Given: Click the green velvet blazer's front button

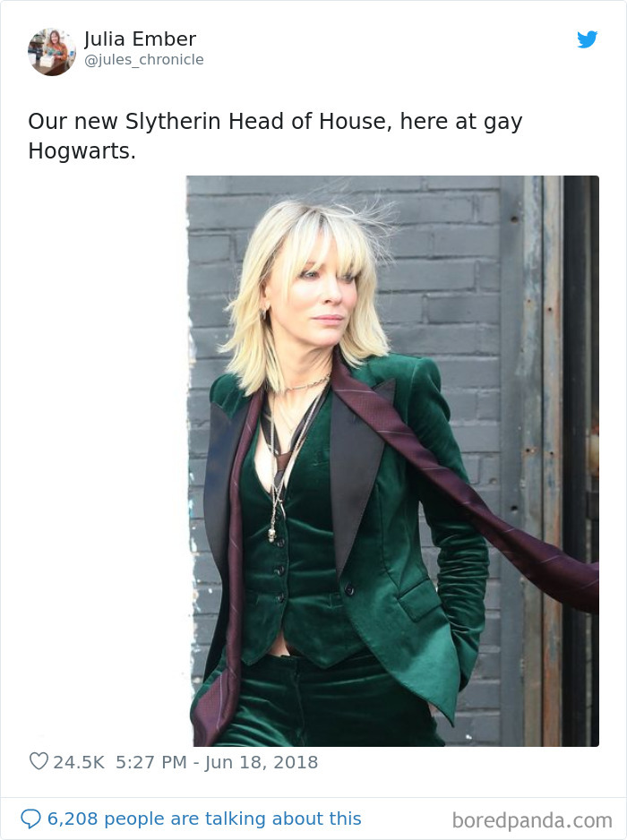Looking at the screenshot, I should tap(349, 590).
